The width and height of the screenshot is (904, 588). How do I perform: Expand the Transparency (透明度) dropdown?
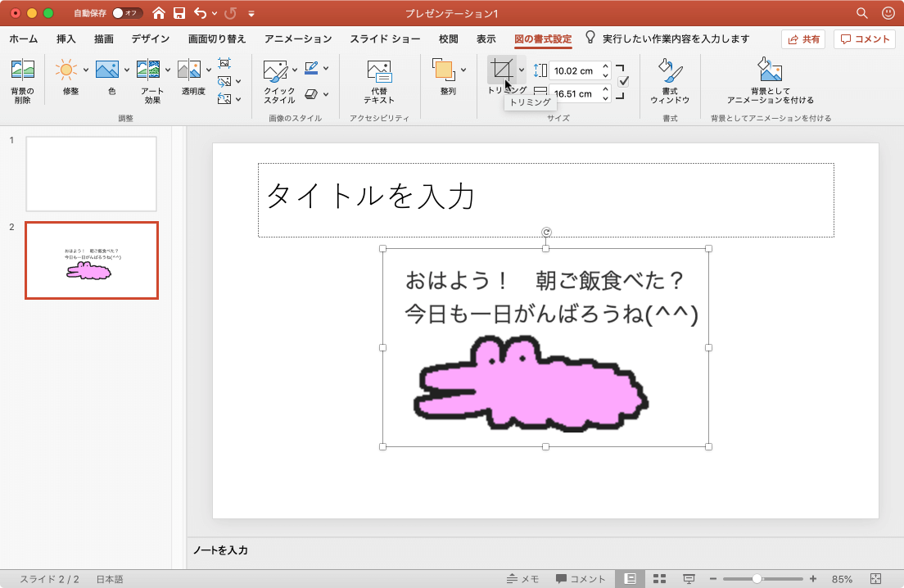point(209,70)
